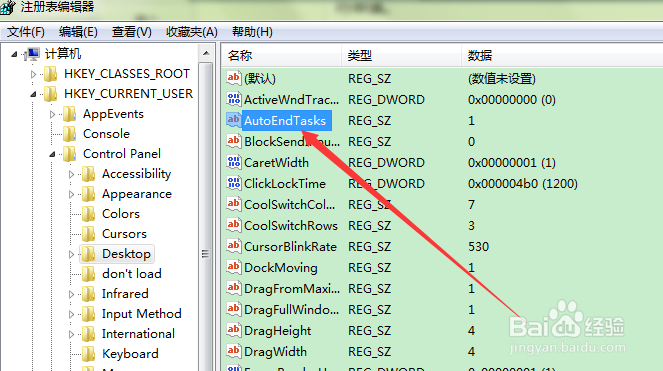Click the Appearance folder icon
This screenshot has width=663, height=371.
pyautogui.click(x=88, y=194)
